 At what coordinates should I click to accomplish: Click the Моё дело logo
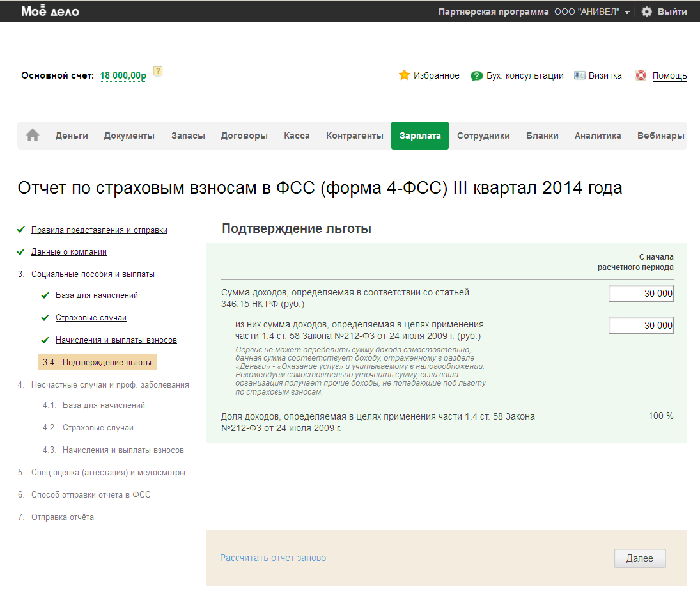[x=50, y=12]
